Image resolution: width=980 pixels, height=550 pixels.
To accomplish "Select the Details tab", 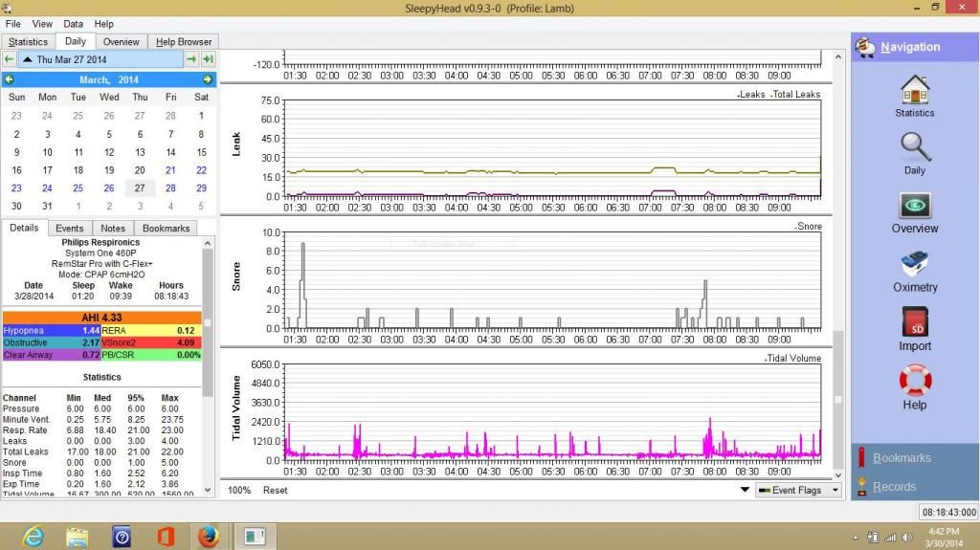I will (x=24, y=228).
